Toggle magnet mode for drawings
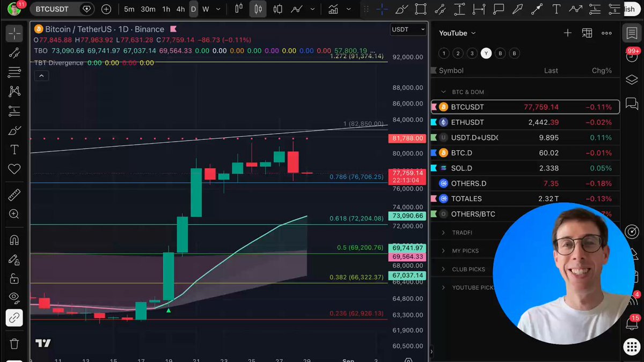Screen dimensions: 644x362 point(14,240)
